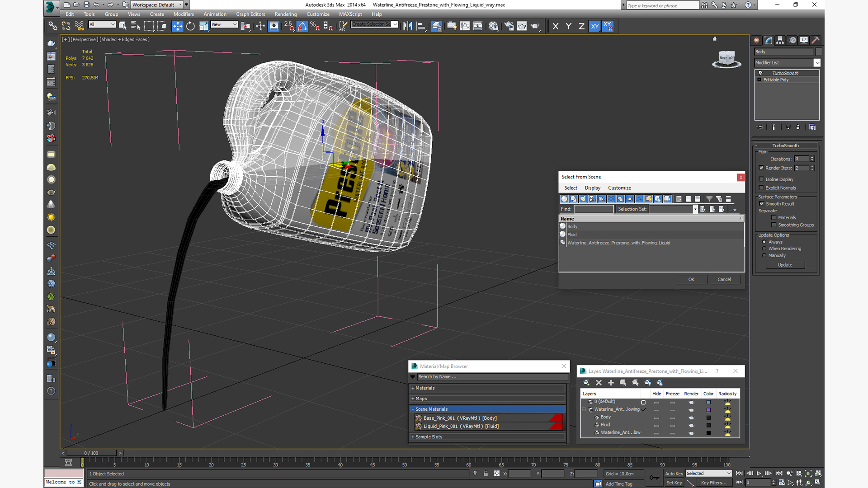The width and height of the screenshot is (868, 488).
Task: Click Add Selected Objects plus icon in Layer window
Action: pos(611,383)
